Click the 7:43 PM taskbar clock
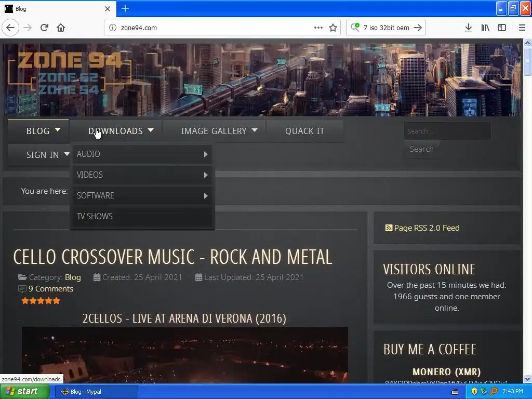The height and width of the screenshot is (399, 532). (x=513, y=391)
